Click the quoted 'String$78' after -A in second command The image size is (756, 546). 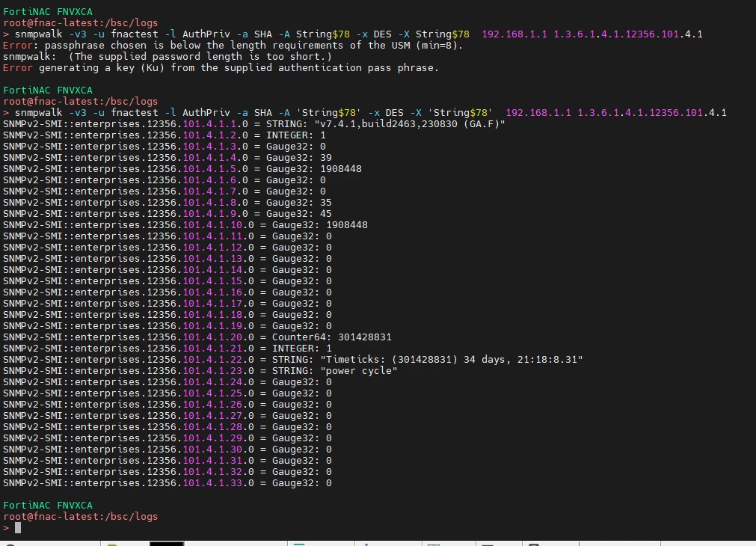tap(329, 113)
